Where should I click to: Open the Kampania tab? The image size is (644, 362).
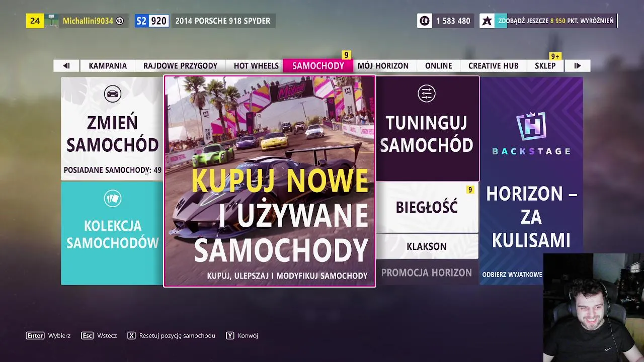108,66
